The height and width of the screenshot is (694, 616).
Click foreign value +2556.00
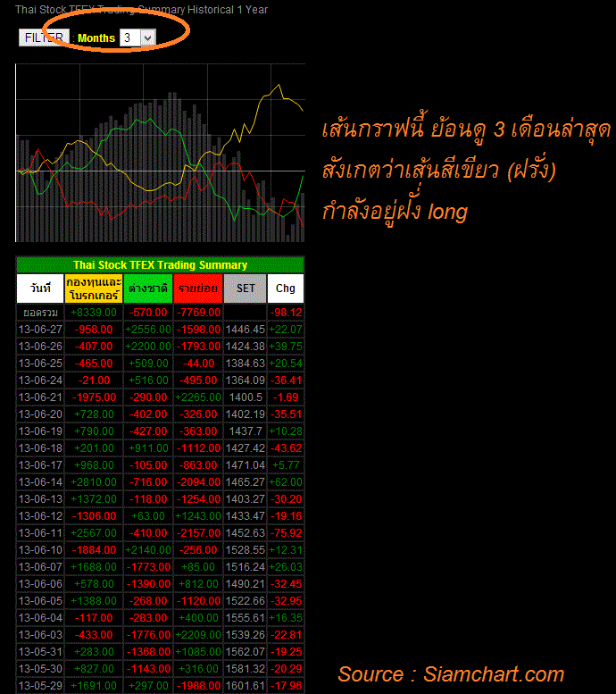148,330
